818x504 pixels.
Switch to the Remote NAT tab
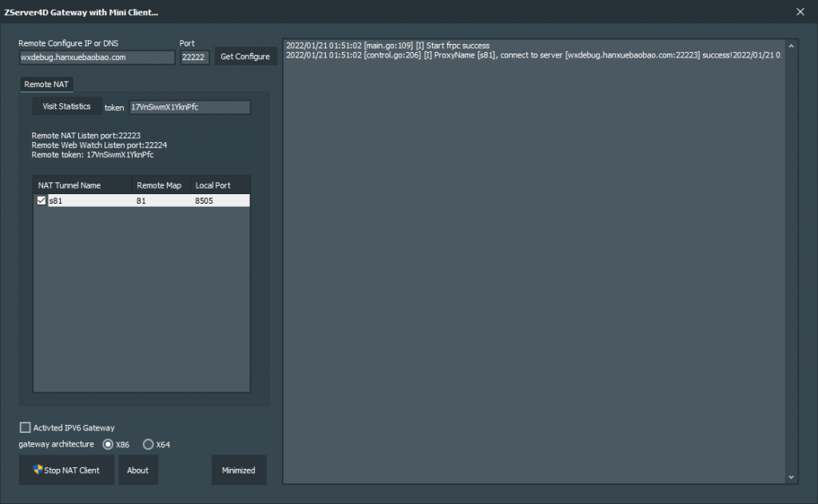(x=47, y=84)
